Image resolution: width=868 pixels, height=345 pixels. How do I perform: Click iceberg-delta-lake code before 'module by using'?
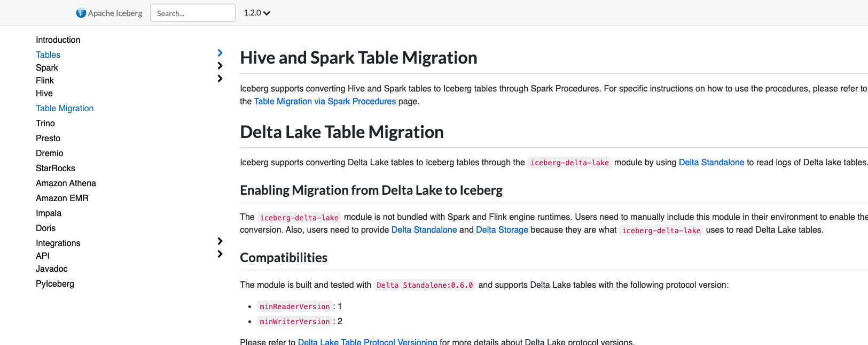click(x=569, y=163)
